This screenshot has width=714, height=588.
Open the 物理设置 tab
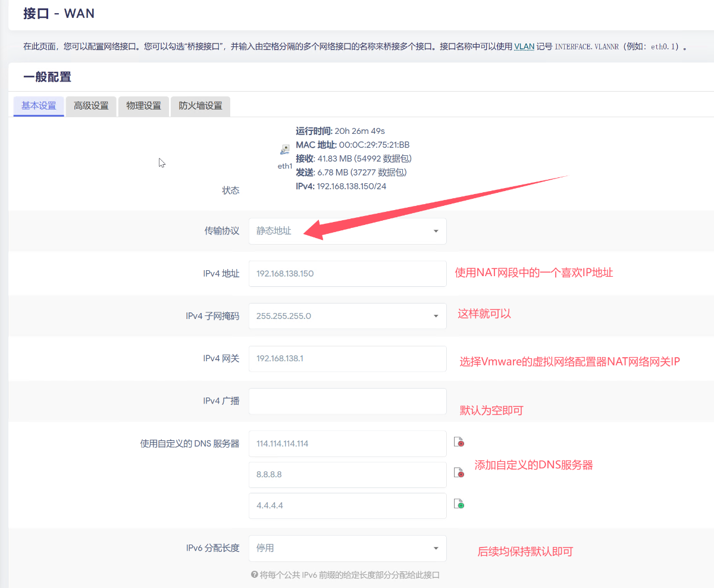pyautogui.click(x=143, y=106)
